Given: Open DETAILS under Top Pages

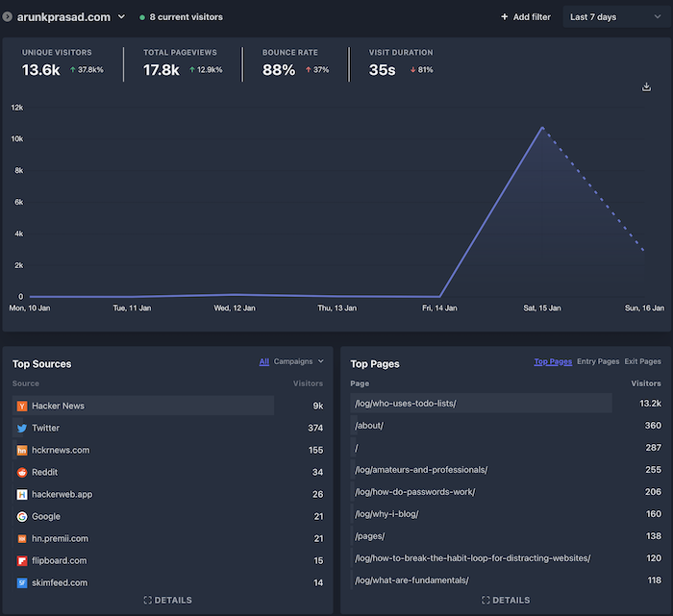Looking at the screenshot, I should pos(506,600).
